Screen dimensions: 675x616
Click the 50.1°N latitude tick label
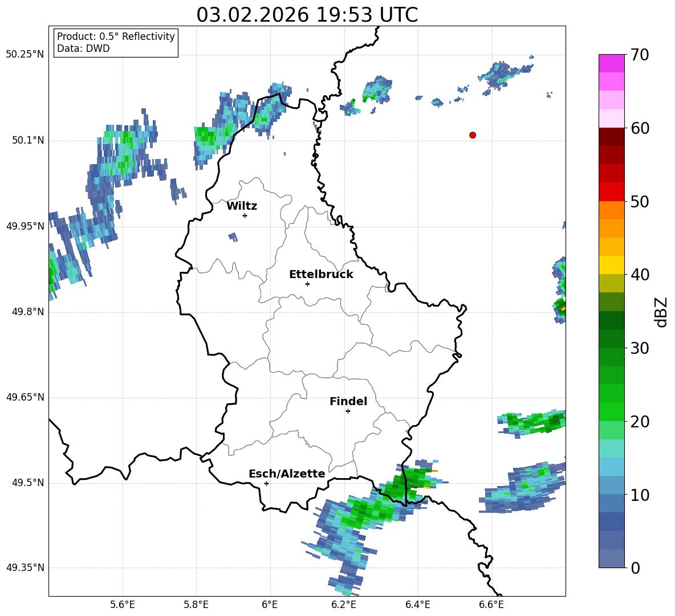tap(28, 140)
